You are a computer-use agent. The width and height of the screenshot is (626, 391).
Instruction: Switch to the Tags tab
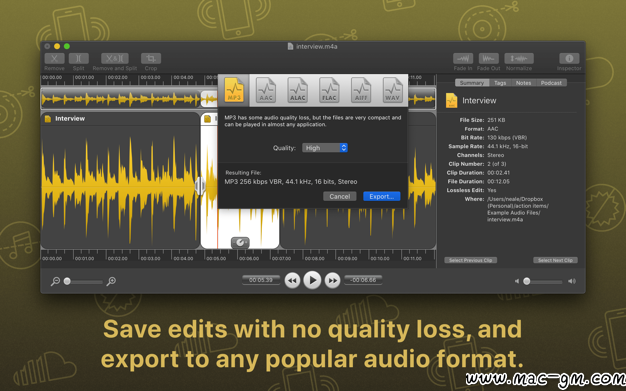tap(500, 83)
